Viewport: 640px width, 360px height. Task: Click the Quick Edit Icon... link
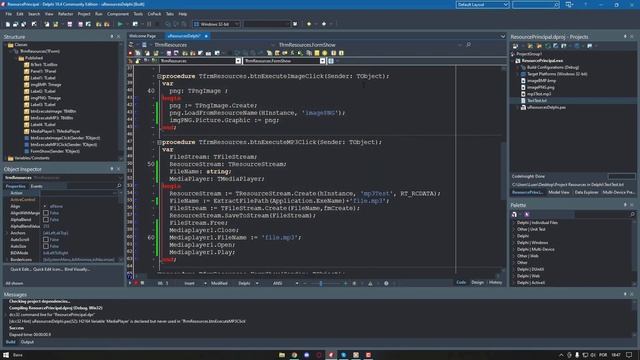point(47,269)
